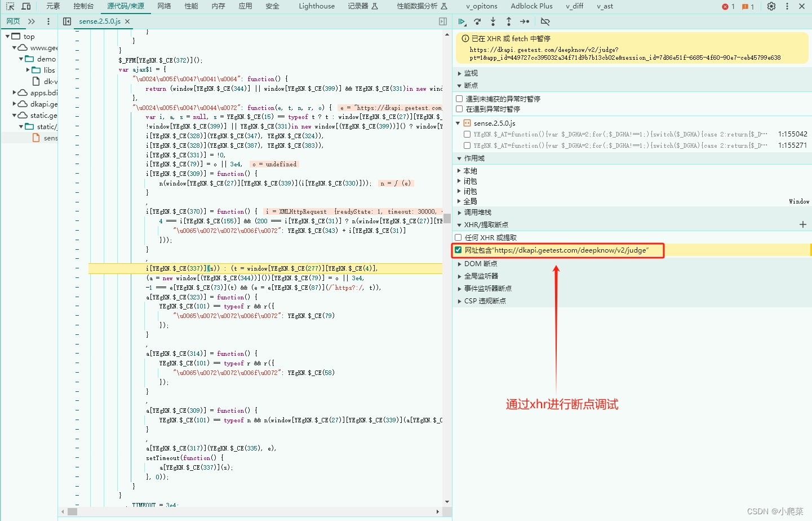The width and height of the screenshot is (812, 521).
Task: Close the sense.2.5.0.js file tab
Action: pos(127,21)
